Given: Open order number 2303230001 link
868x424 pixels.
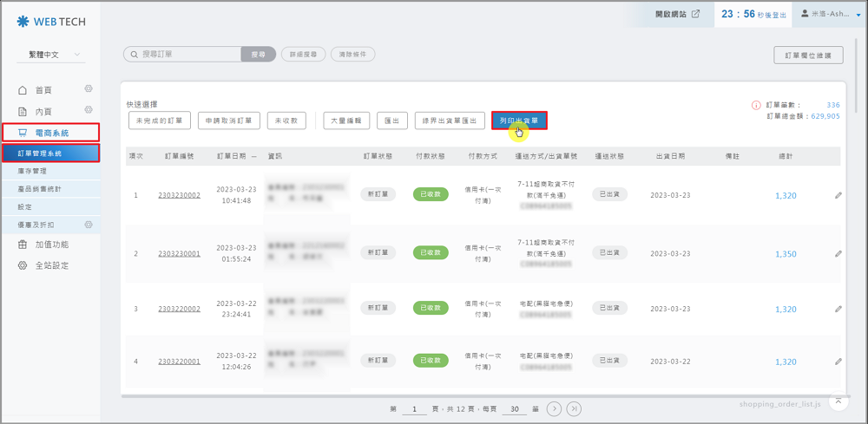Looking at the screenshot, I should pyautogui.click(x=179, y=254).
